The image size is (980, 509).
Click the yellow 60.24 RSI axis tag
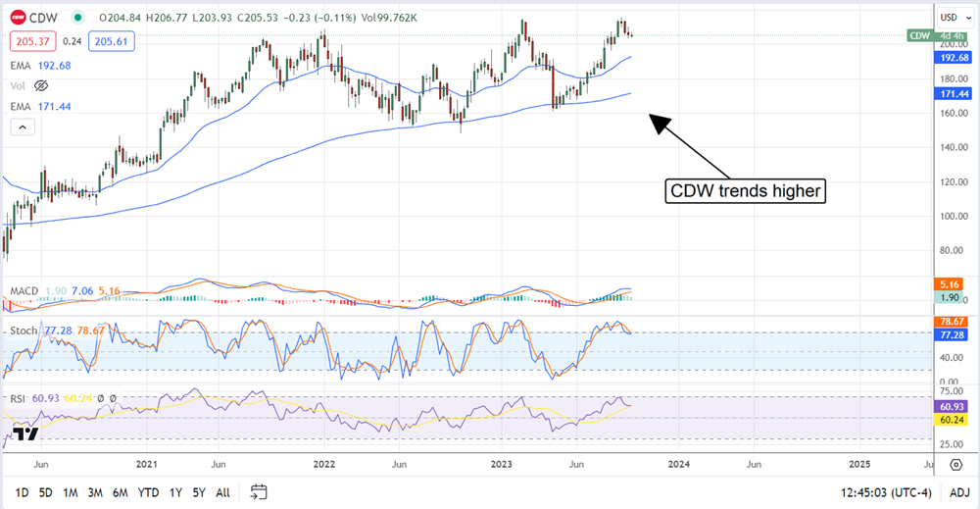coord(952,420)
